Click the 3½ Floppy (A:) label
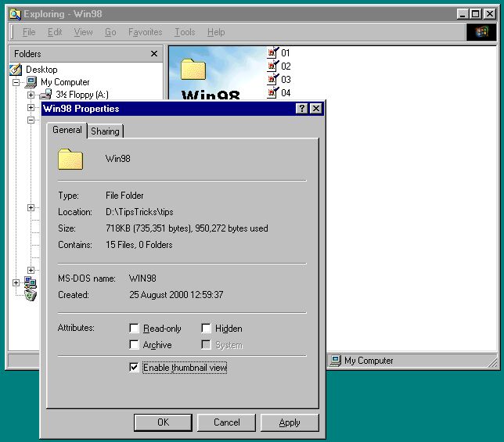Viewport: 504px width, 442px height. coord(82,95)
